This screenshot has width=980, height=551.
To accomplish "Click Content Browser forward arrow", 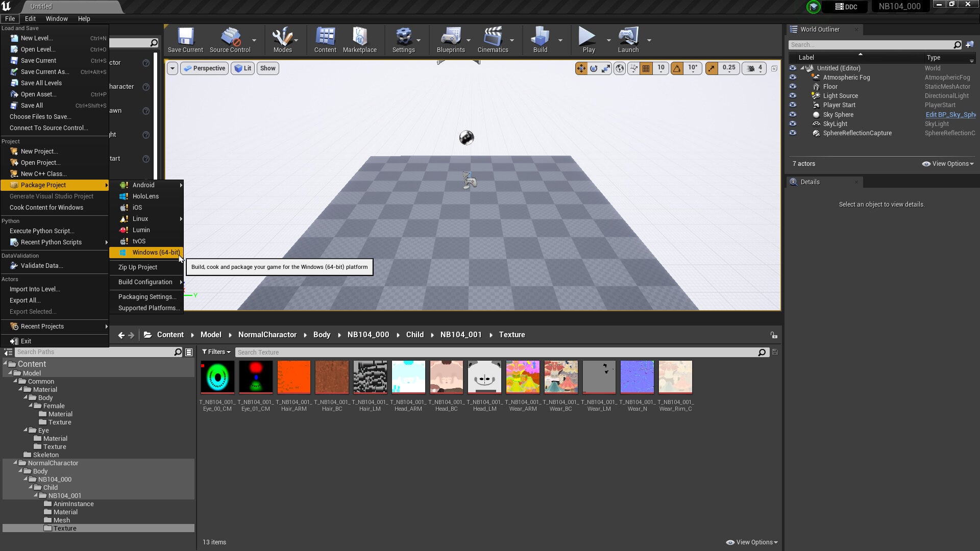I will pyautogui.click(x=131, y=335).
